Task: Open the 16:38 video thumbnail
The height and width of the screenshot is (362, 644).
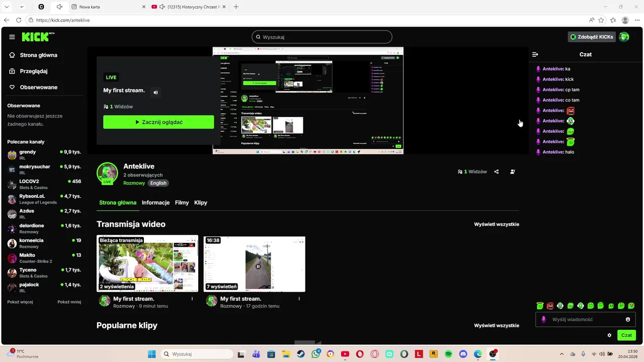Action: click(254, 263)
